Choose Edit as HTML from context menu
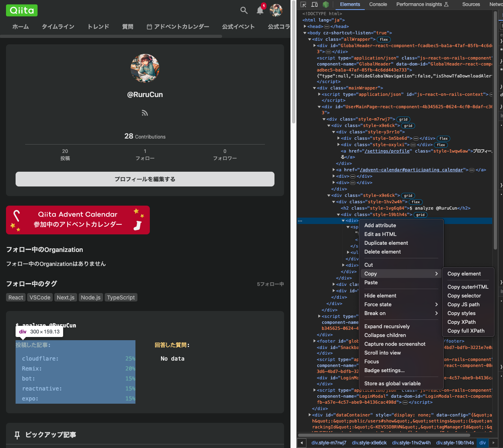This screenshot has width=503, height=448. point(401,234)
